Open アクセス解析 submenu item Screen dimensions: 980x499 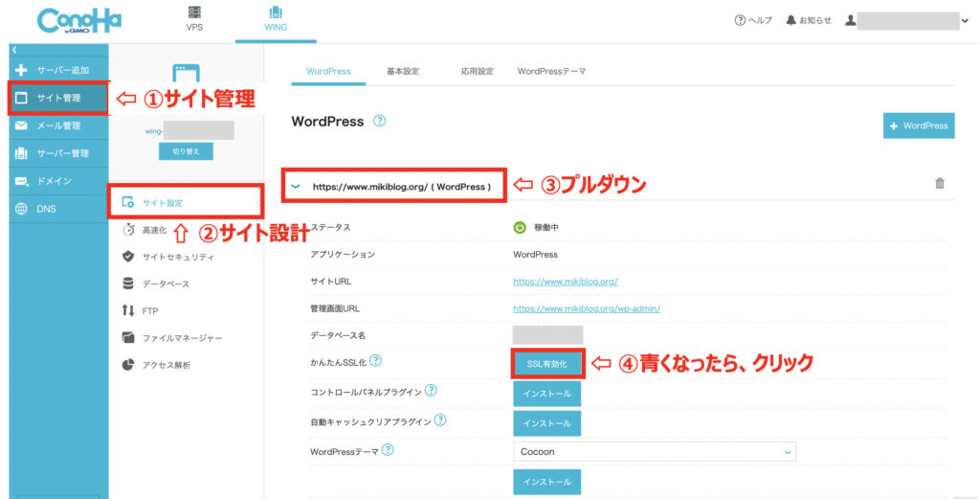(x=156, y=365)
